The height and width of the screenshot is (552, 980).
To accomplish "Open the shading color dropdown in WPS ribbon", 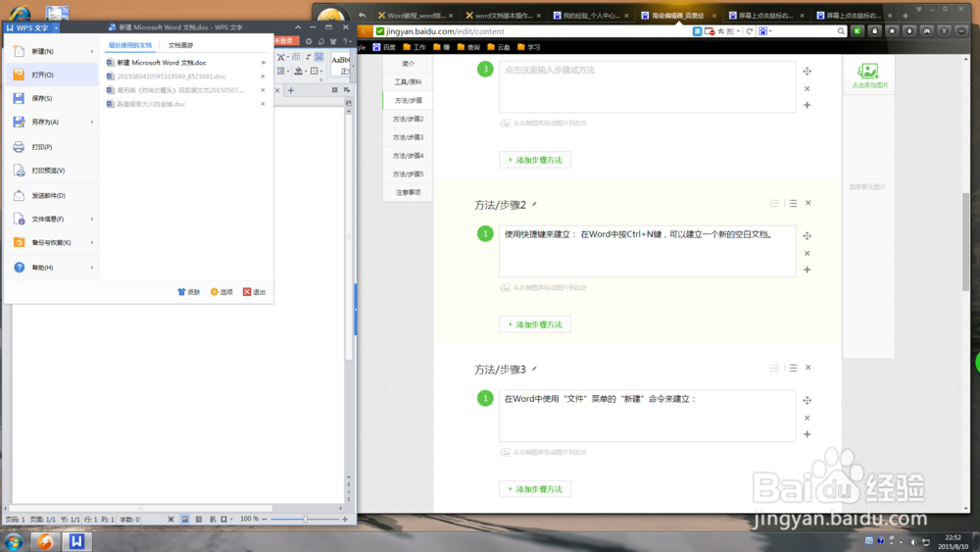I will tap(305, 72).
